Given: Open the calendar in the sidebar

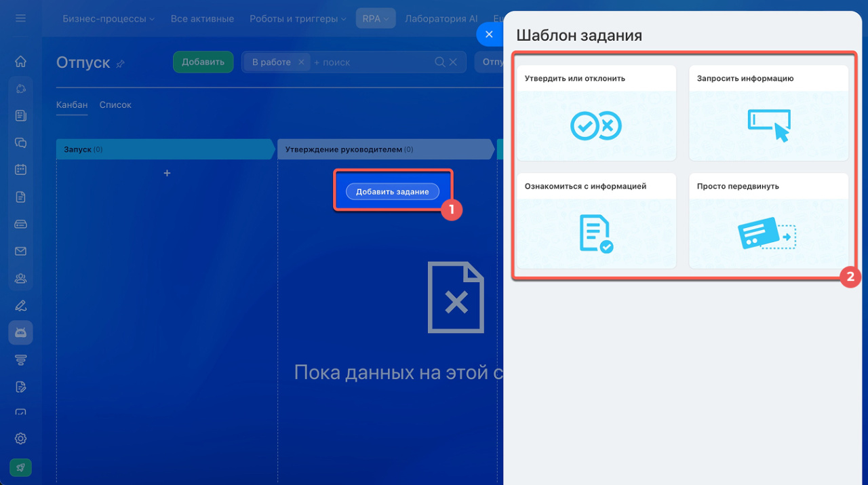Looking at the screenshot, I should [x=20, y=170].
